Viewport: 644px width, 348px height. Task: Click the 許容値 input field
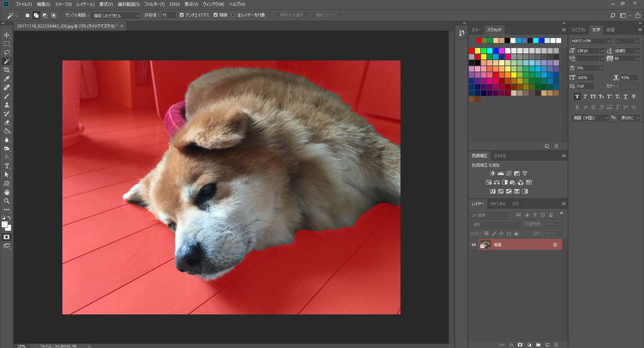(x=169, y=15)
